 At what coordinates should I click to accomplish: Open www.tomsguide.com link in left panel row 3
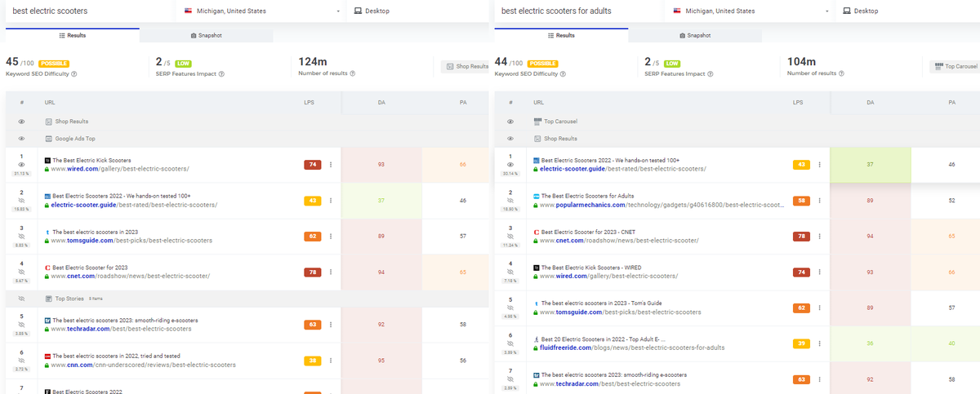pos(131,241)
